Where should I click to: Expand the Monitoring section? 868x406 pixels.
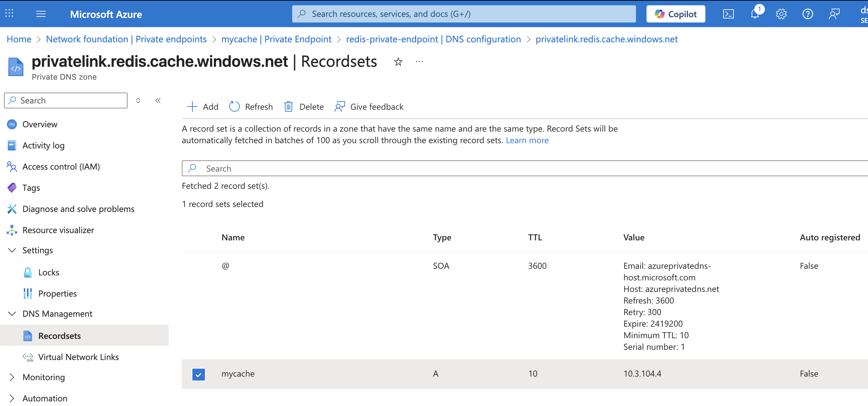pos(12,377)
